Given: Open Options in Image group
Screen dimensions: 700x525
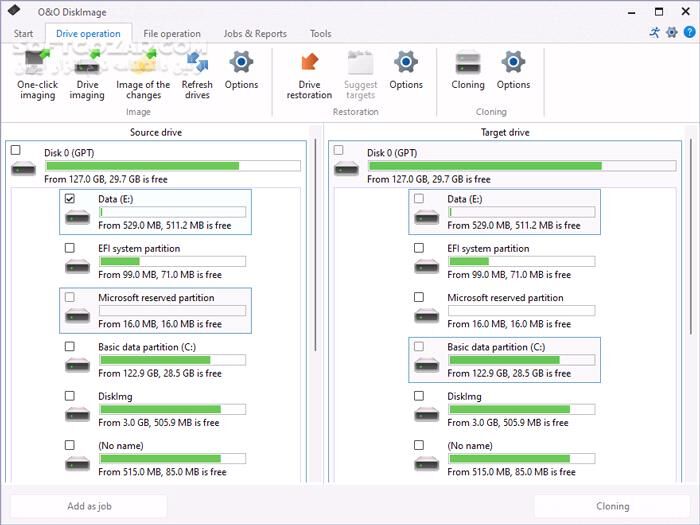Looking at the screenshot, I should (241, 71).
